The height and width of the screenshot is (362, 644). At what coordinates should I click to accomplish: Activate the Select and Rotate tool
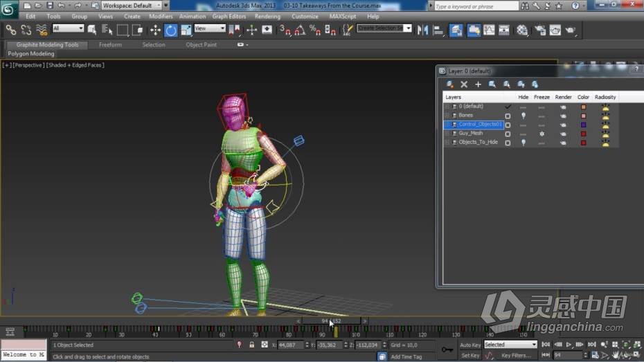(x=170, y=30)
